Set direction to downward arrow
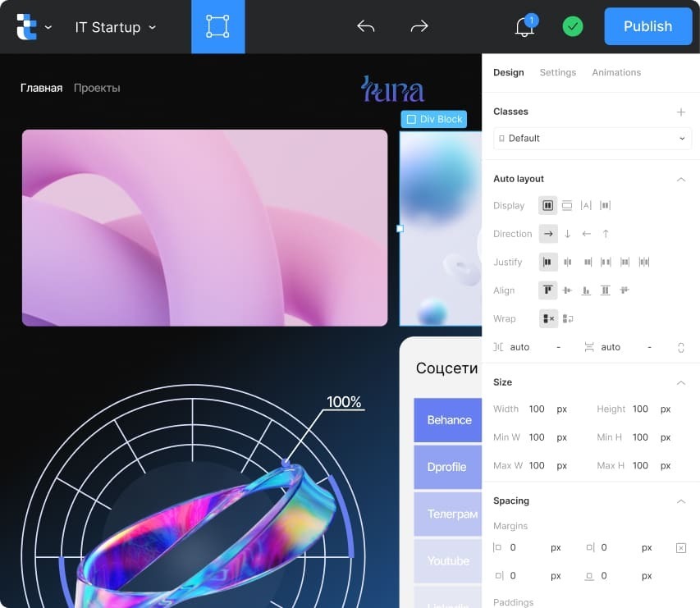Screen dimensions: 700x608 pos(567,234)
